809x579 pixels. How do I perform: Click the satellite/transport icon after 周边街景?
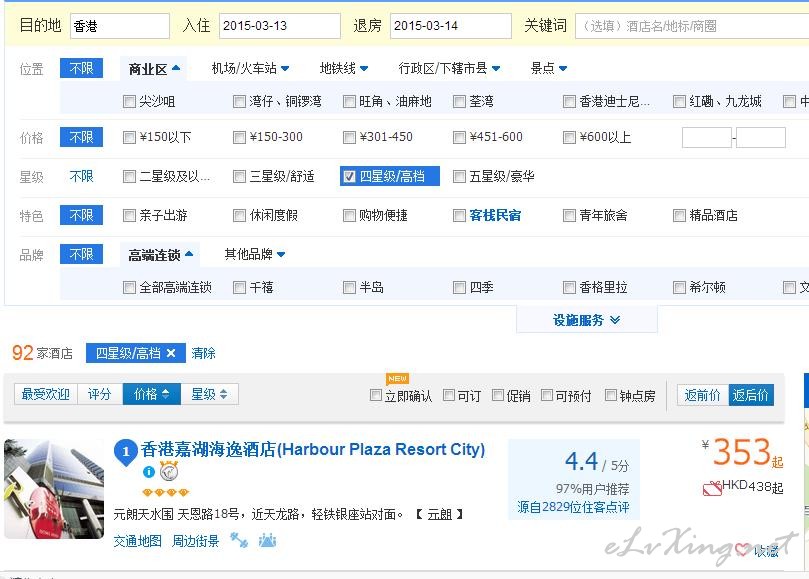pos(239,541)
